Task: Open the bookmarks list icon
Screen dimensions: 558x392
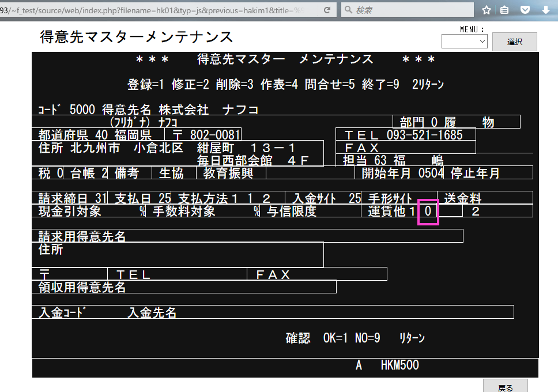Action: 506,10
